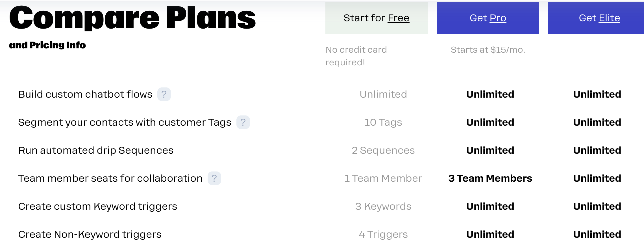
Task: Click the Start for Free button
Action: pos(377,18)
